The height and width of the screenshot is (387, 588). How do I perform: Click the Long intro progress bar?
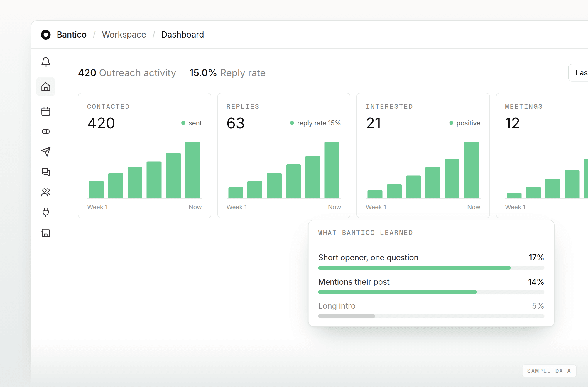tap(431, 316)
